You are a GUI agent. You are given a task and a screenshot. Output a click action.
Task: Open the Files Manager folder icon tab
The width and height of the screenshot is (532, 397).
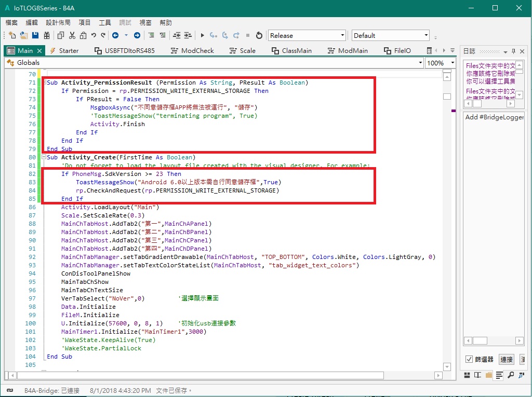pos(488,375)
